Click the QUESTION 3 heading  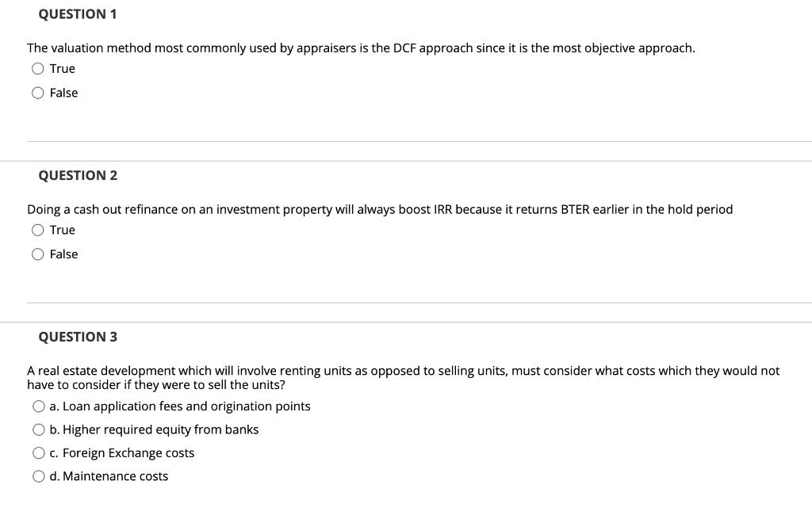[78, 338]
